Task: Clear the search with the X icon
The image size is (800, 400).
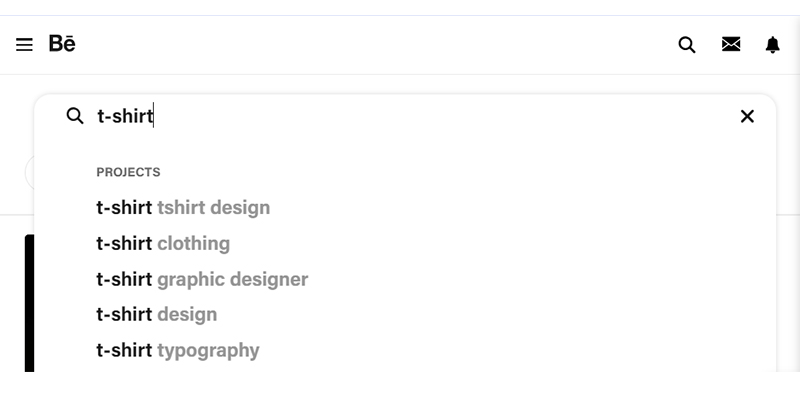Action: (x=747, y=116)
